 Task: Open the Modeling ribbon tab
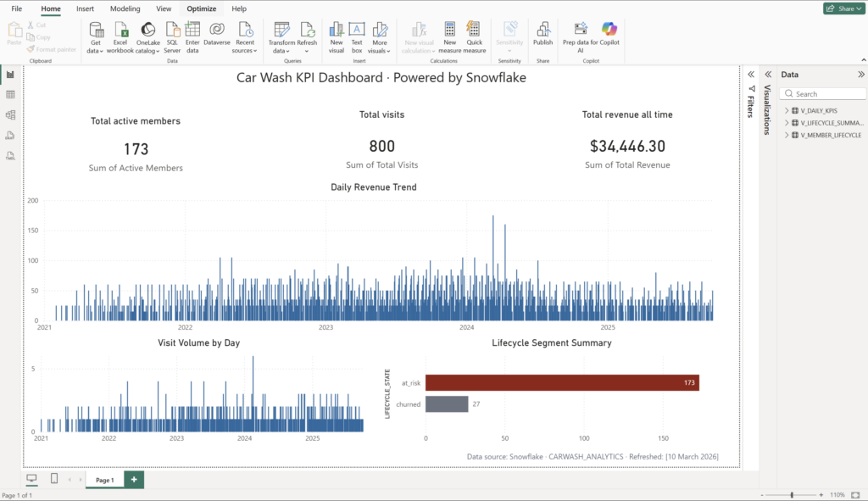125,8
